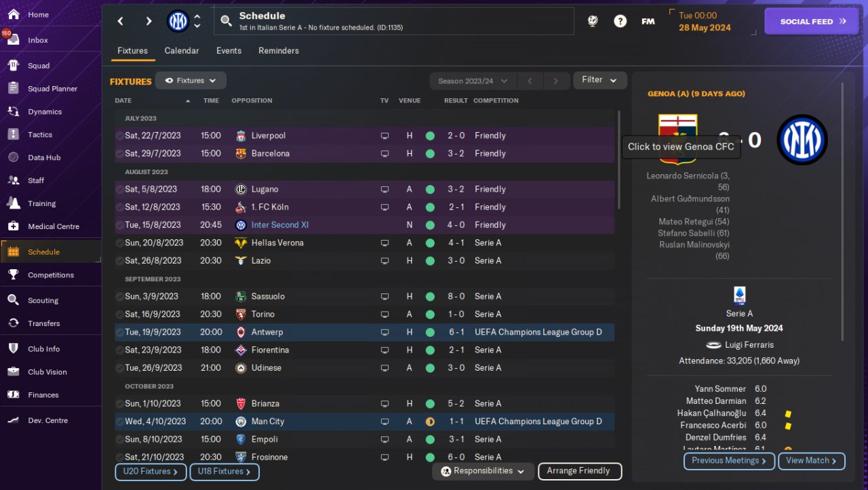
Task: Toggle the check mark on Sassuolo fixture
Action: click(x=119, y=296)
